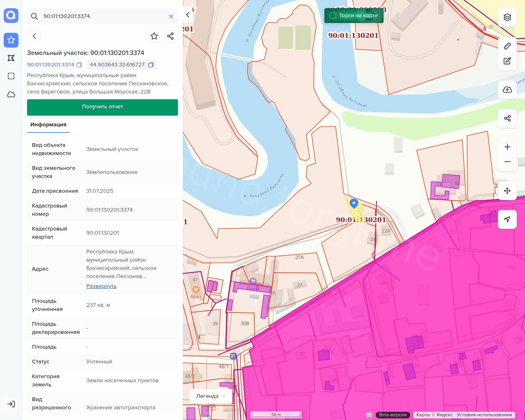Expand the Легенда panel
The image size is (525, 420).
211,396
